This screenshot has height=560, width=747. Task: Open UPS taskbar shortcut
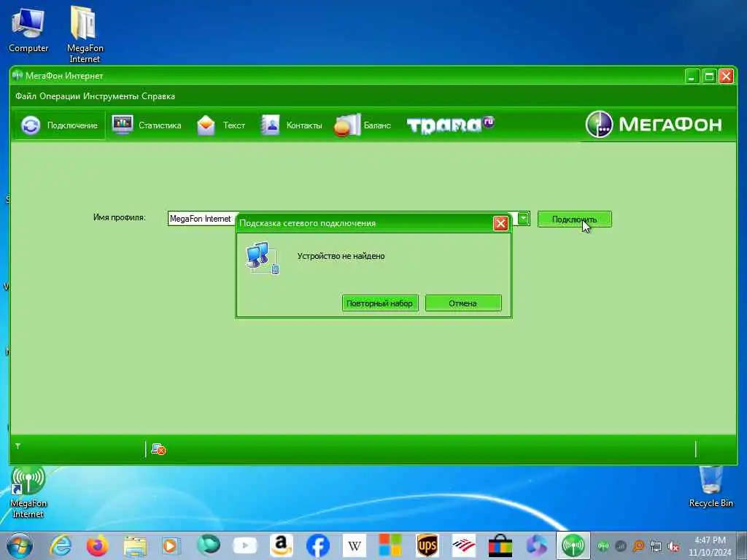(x=427, y=545)
